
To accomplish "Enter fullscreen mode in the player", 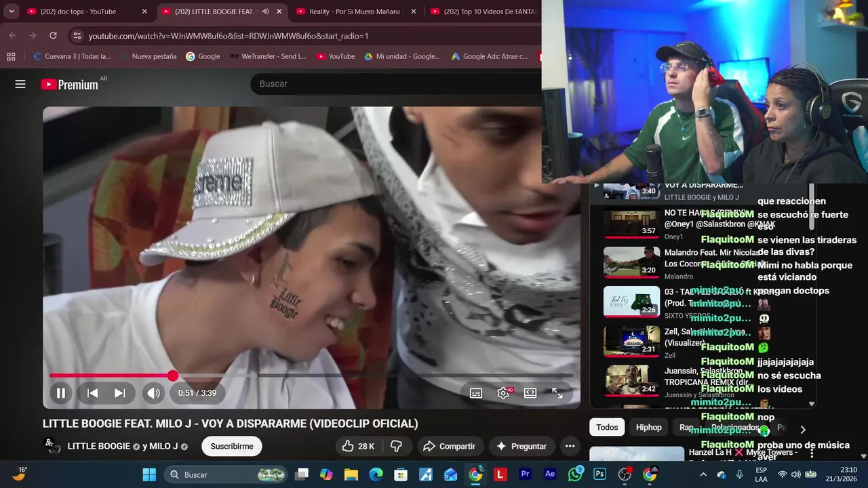I will click(x=557, y=393).
